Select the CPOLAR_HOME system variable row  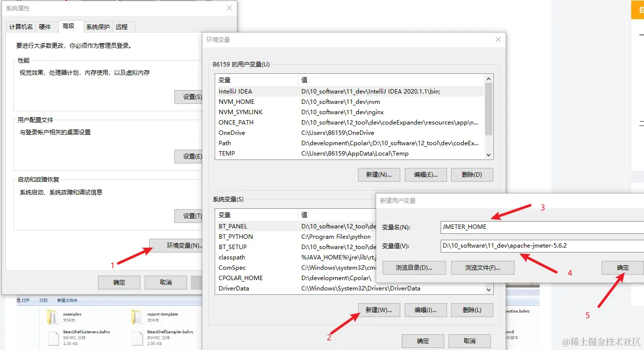coord(295,278)
